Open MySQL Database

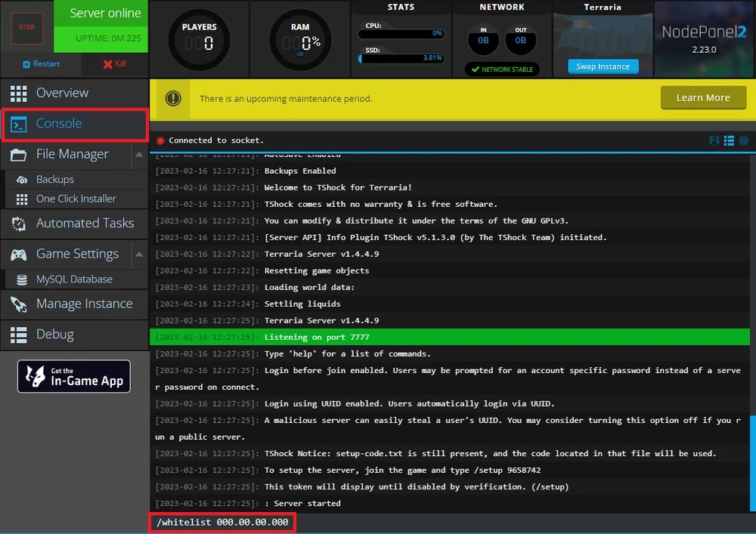[x=75, y=279]
